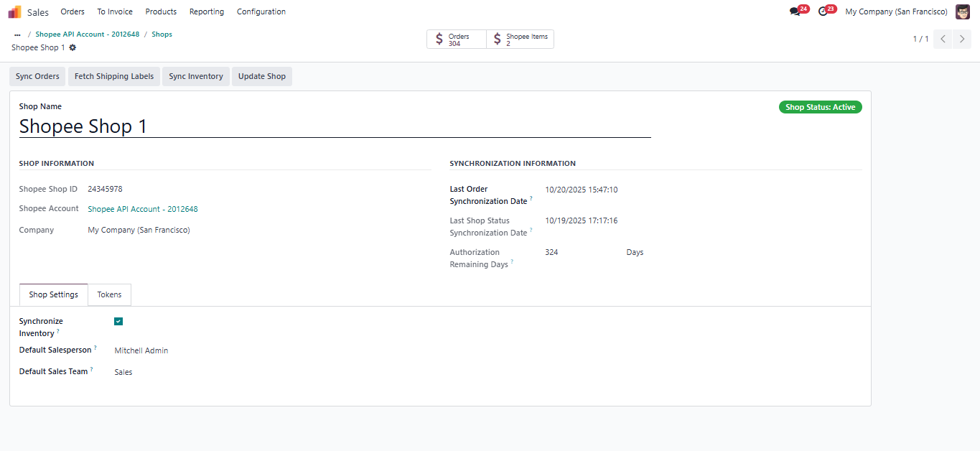Open Shopee Items stat button
Viewport: 980px width, 451px height.
520,39
